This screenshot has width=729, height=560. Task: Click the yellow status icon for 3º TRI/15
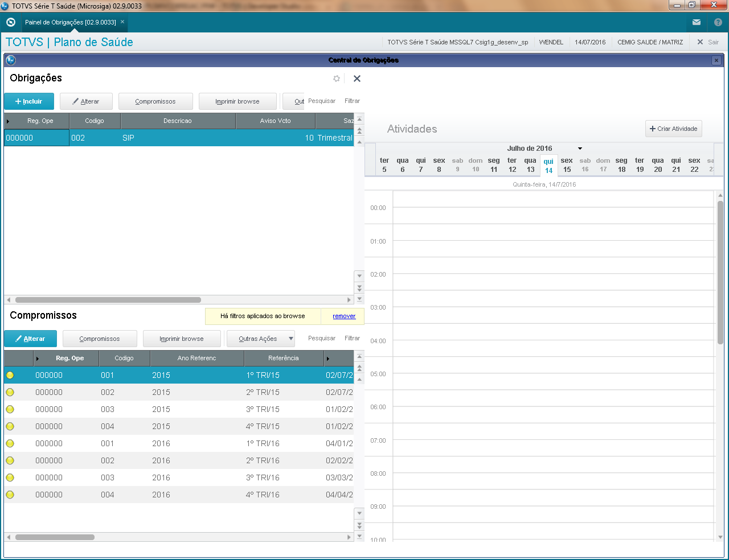(x=10, y=409)
